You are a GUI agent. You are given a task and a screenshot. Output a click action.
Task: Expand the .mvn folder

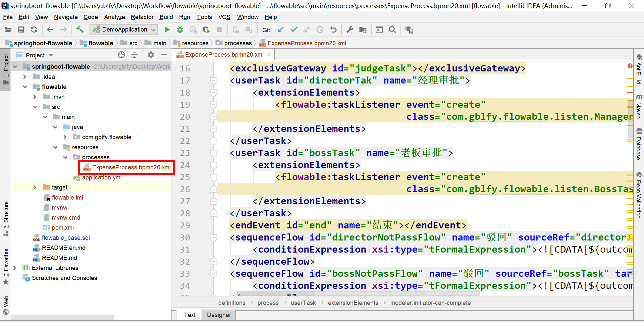point(35,97)
